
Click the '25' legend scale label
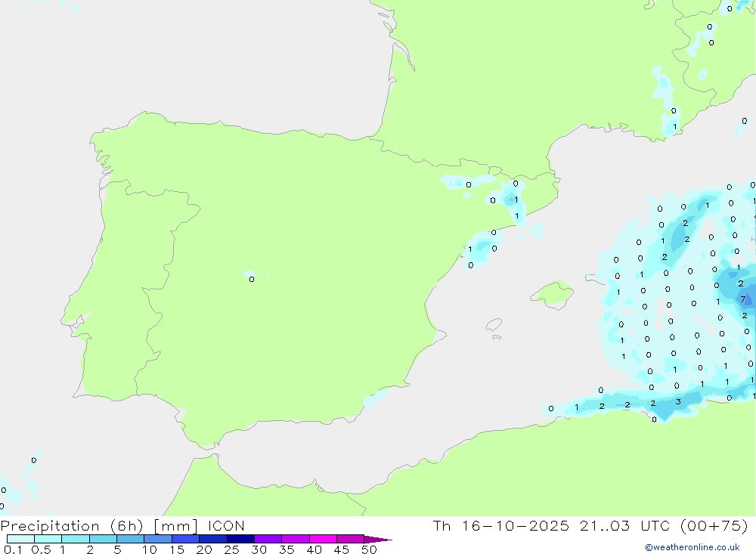click(x=232, y=549)
